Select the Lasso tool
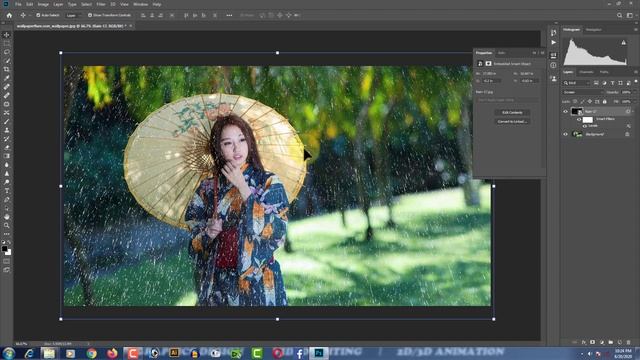This screenshot has width=640, height=360. pyautogui.click(x=7, y=52)
